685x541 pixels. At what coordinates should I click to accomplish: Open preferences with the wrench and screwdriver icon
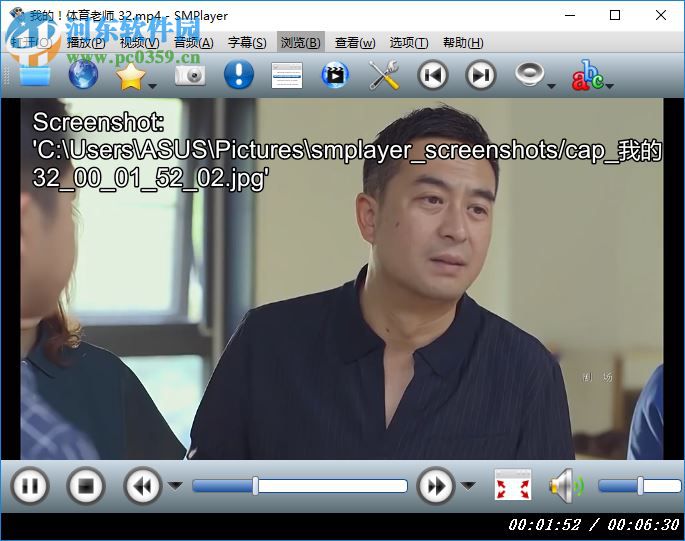coord(383,75)
